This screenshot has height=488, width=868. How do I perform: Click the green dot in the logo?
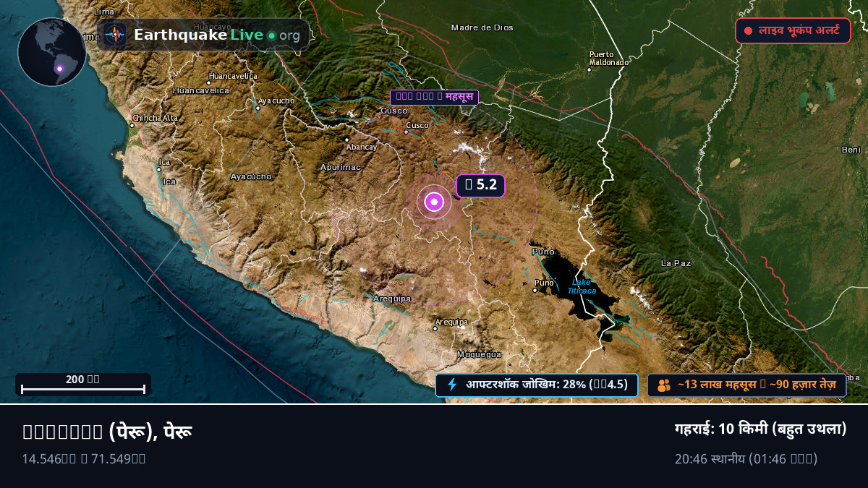pos(271,35)
